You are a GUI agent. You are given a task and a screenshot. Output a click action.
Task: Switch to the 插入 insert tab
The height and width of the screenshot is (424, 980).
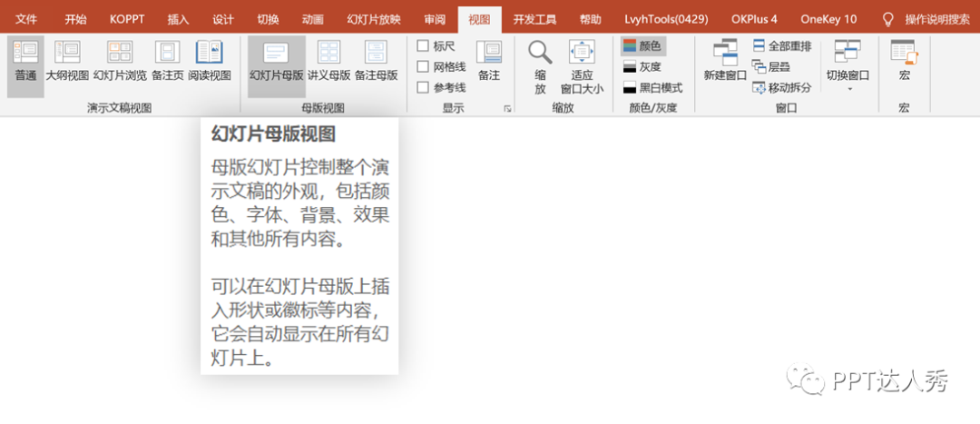pyautogui.click(x=178, y=19)
